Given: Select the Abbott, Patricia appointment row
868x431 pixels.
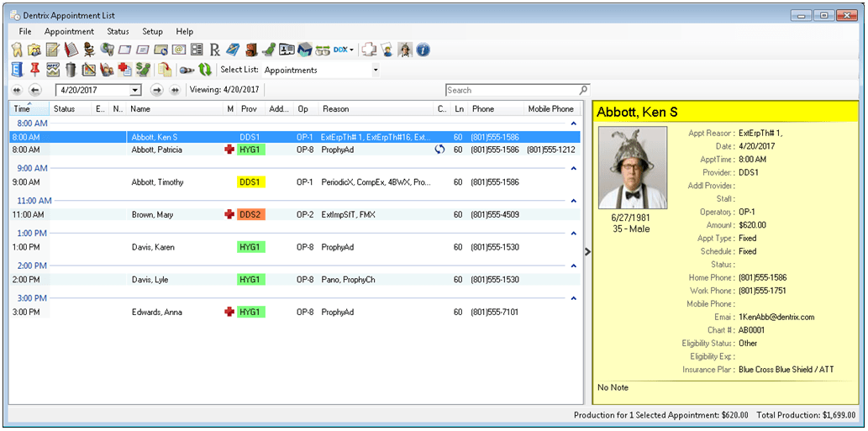Looking at the screenshot, I should point(294,150).
